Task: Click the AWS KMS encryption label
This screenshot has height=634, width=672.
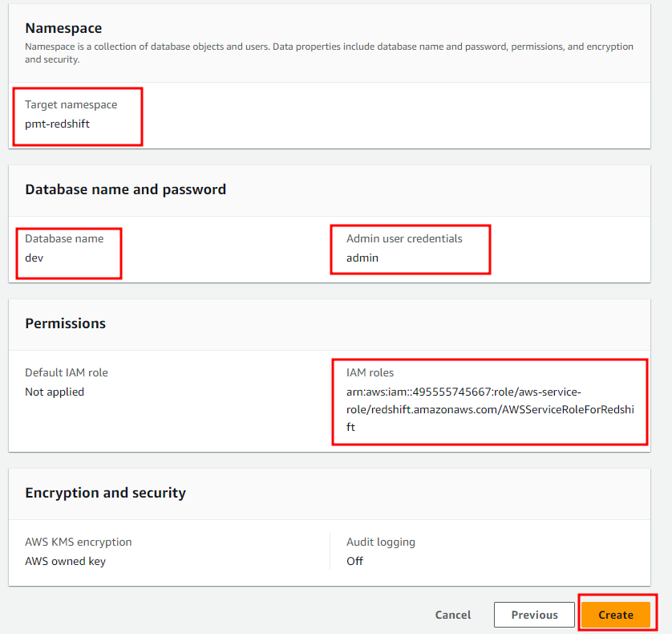Action: pos(78,542)
